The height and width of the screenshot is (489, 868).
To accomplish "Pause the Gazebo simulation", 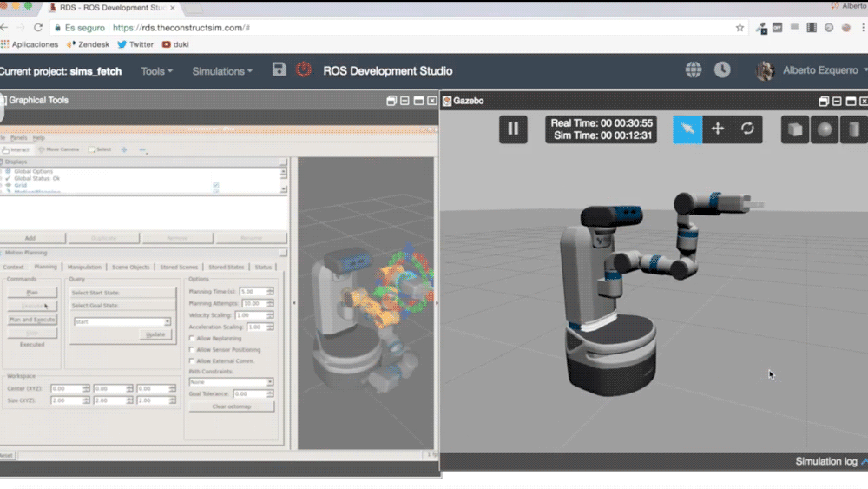I will [x=513, y=129].
